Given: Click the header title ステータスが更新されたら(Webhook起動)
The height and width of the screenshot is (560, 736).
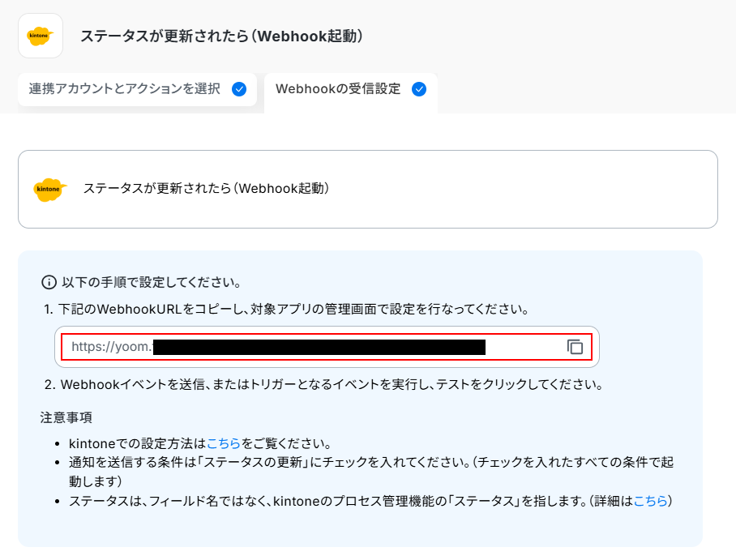Looking at the screenshot, I should coord(221,36).
